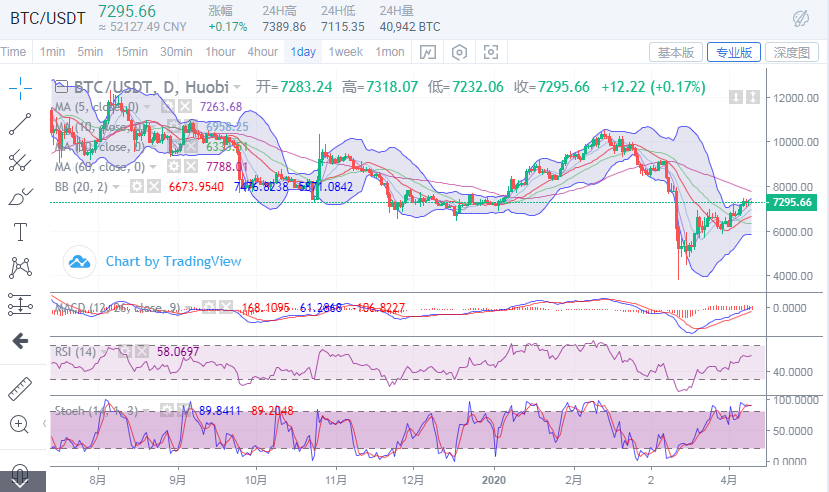Click the back arrow in left toolbar
The image size is (829, 492).
point(20,341)
